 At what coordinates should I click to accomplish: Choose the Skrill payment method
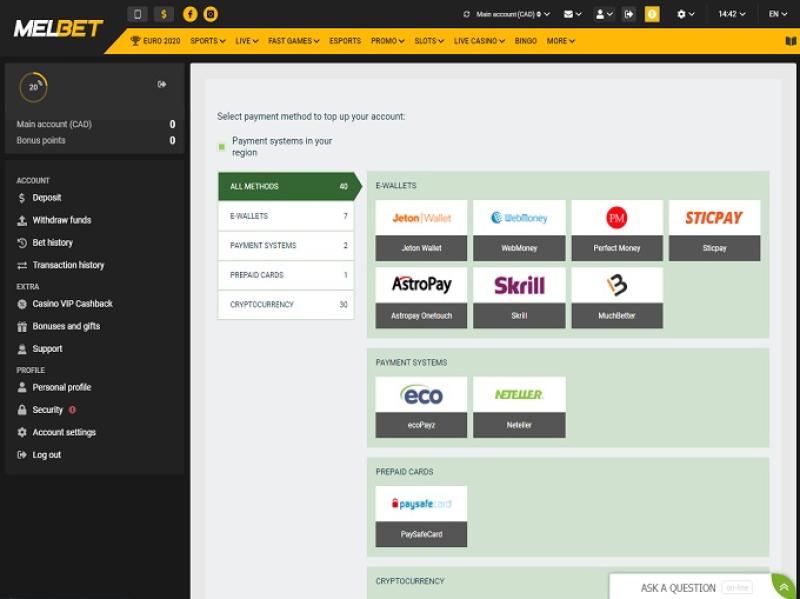coord(519,296)
